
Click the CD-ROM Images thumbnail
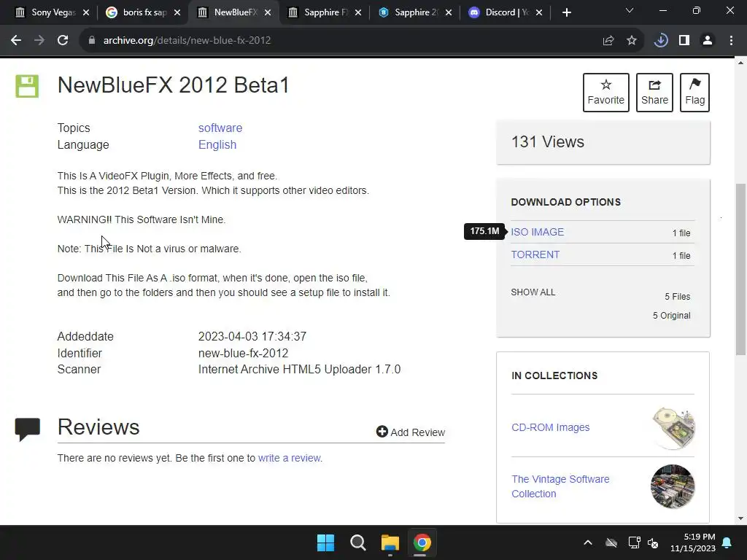coord(673,428)
